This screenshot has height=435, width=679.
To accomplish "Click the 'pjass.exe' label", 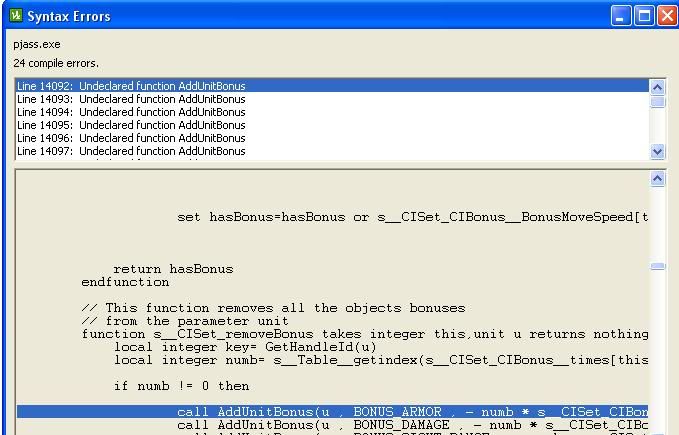I will [37, 44].
